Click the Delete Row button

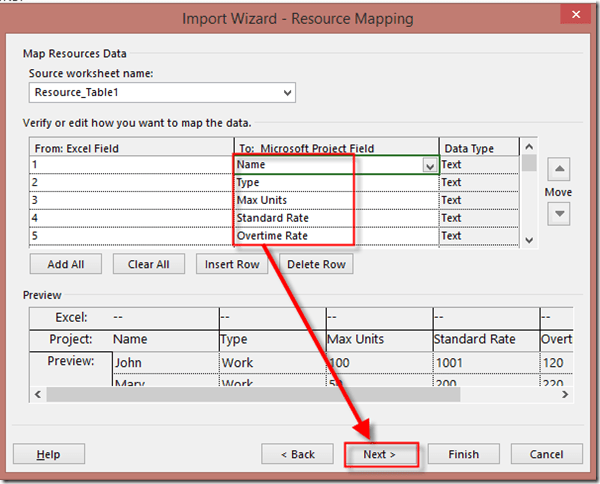coord(316,265)
